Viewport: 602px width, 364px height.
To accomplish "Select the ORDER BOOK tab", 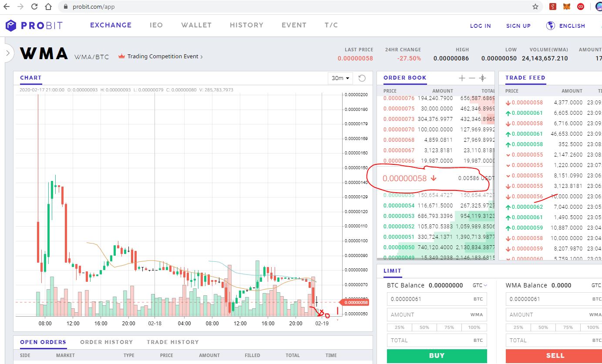I will click(x=405, y=78).
